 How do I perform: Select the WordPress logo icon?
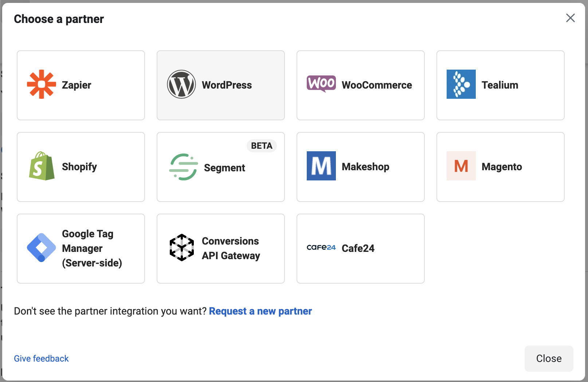181,84
